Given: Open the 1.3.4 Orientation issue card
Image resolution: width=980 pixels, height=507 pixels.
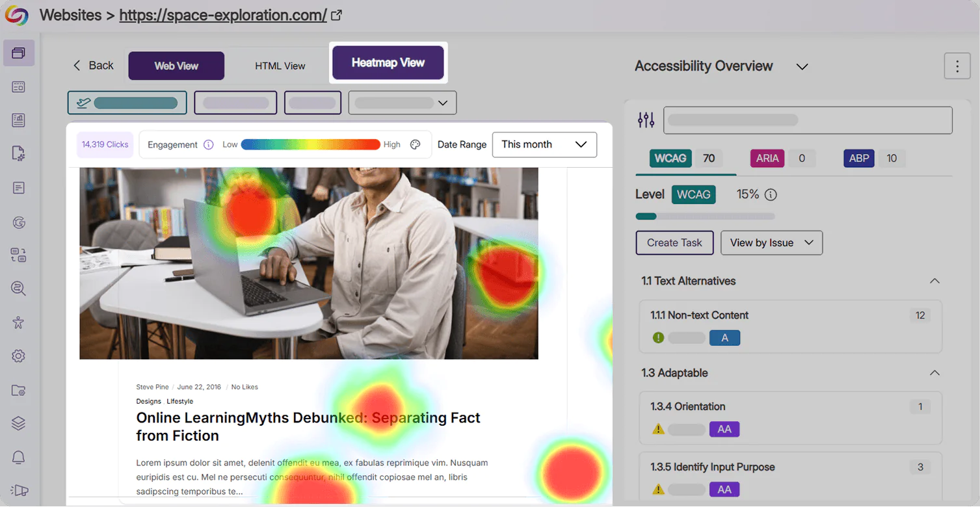Looking at the screenshot, I should (x=790, y=417).
